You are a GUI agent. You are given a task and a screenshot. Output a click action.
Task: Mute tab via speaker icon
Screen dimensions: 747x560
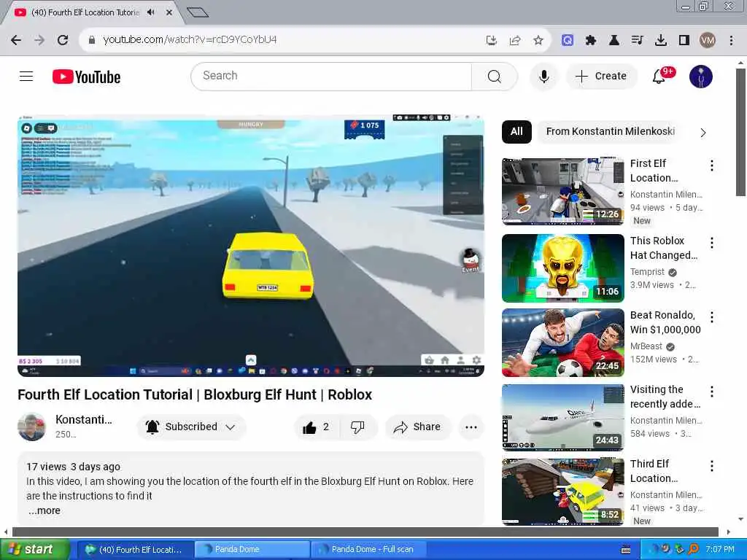pyautogui.click(x=151, y=12)
